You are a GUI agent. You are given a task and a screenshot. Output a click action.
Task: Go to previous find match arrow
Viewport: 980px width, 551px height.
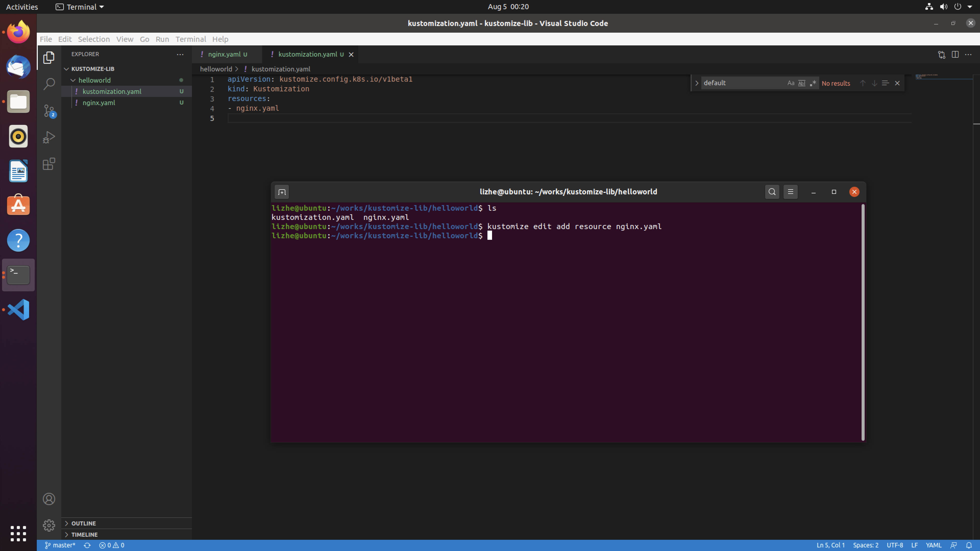click(862, 83)
